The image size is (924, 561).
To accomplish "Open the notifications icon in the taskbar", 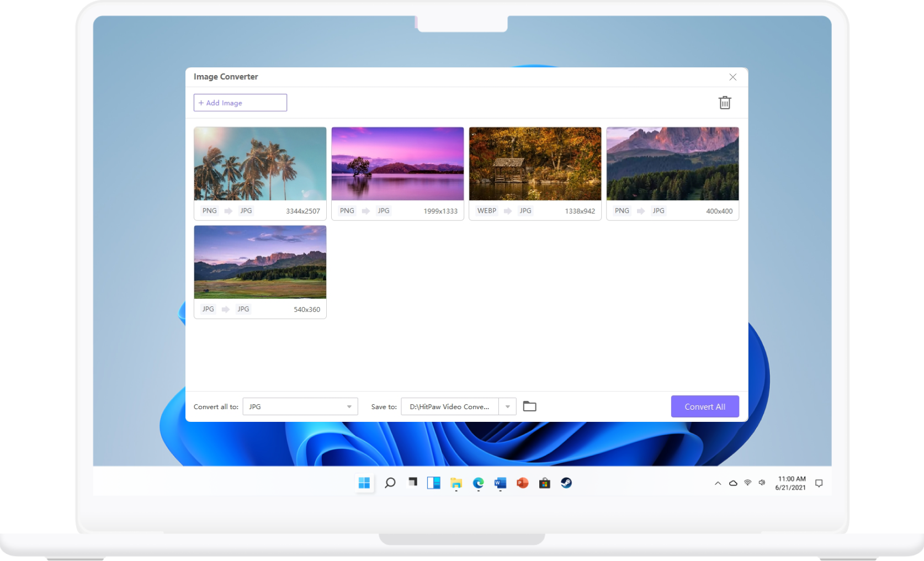I will click(819, 483).
